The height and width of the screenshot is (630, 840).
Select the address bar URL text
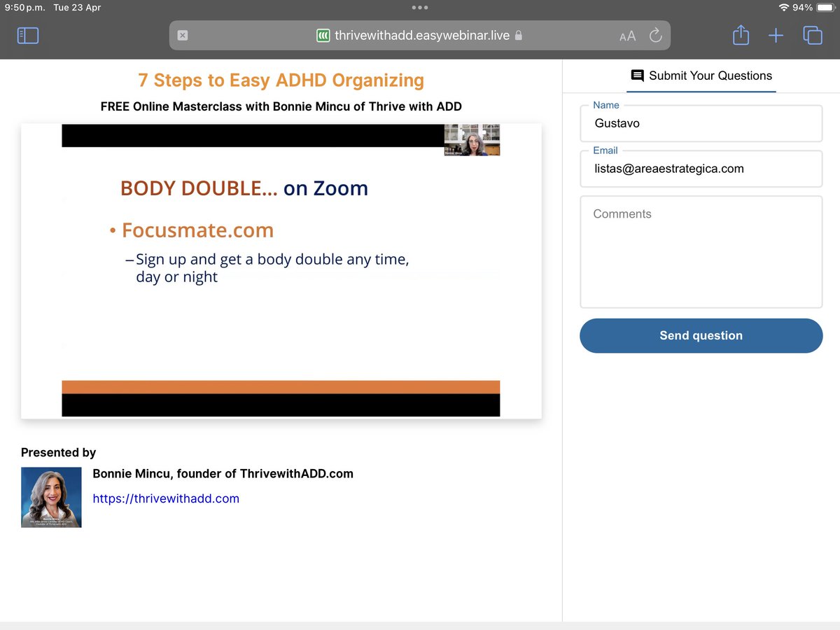422,35
